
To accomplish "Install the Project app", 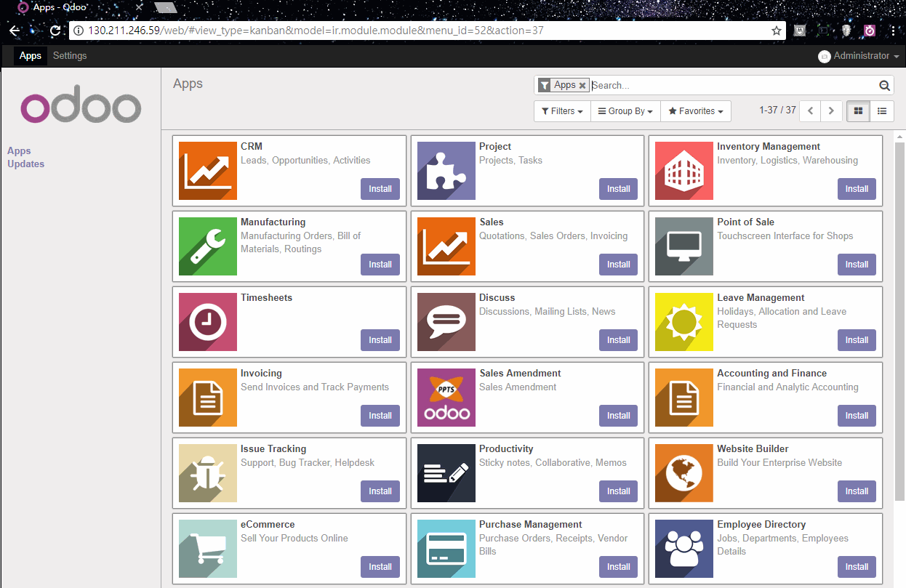I will click(x=619, y=189).
